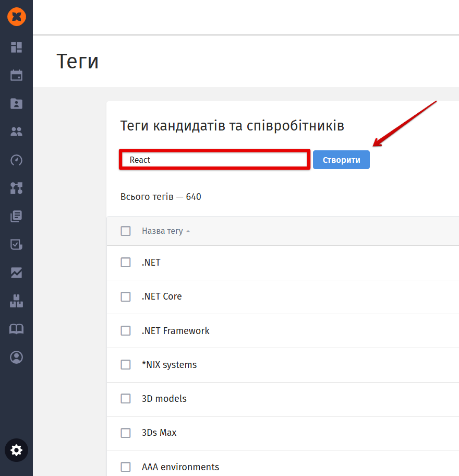
Task: Click the .NET Framework tag name
Action: tap(175, 330)
